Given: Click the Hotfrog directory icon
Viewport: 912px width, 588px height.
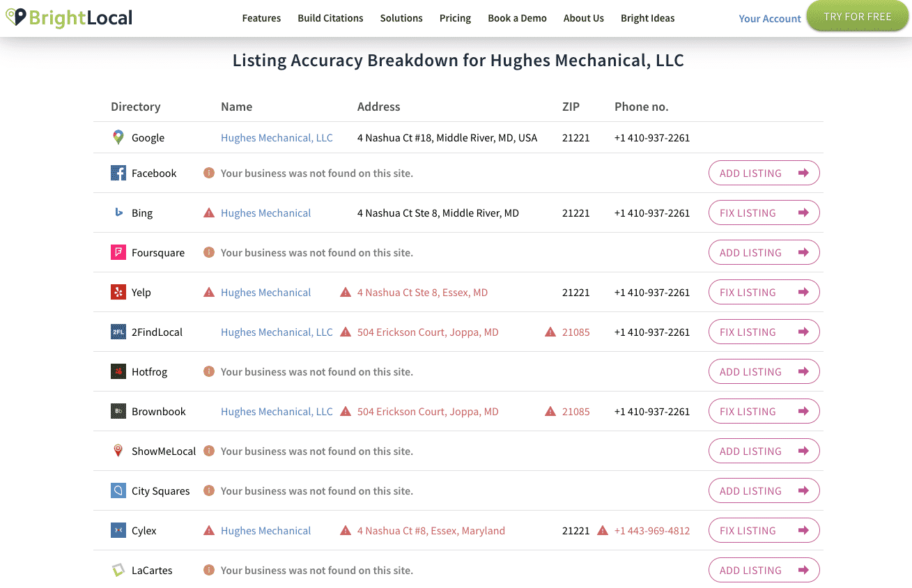Looking at the screenshot, I should pos(118,372).
